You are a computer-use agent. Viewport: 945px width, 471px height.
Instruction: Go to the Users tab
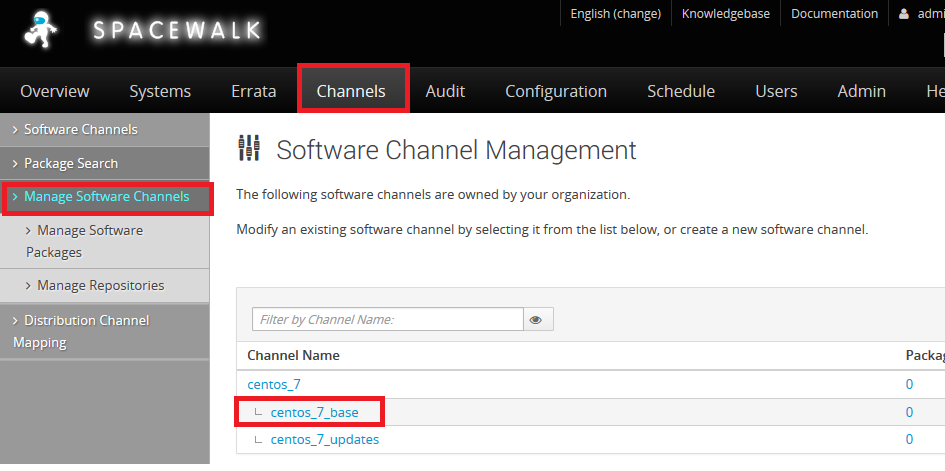pos(776,91)
